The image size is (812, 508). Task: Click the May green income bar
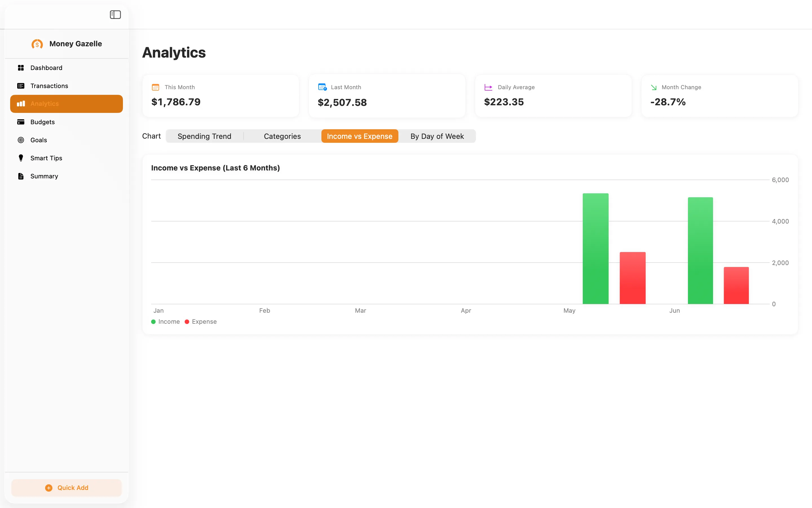click(x=595, y=249)
